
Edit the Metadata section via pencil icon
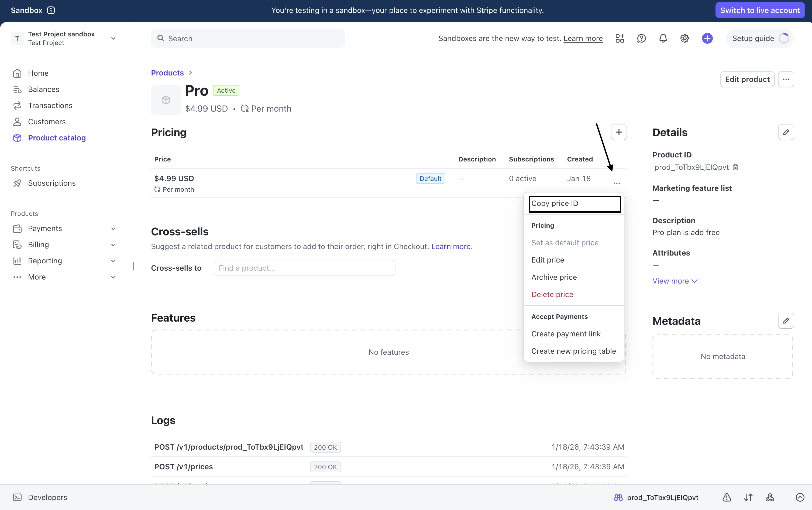coord(786,321)
